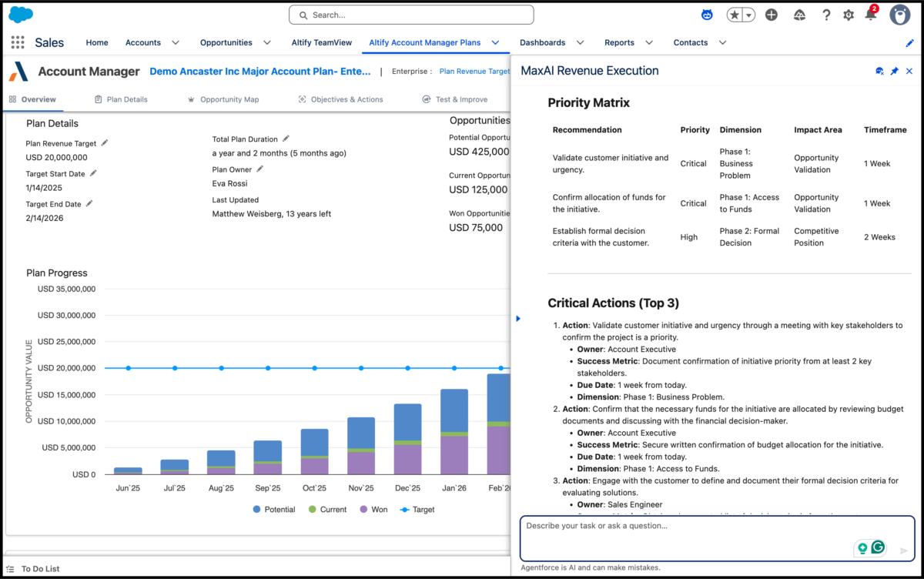
Task: Click the global create plus icon
Action: [772, 15]
